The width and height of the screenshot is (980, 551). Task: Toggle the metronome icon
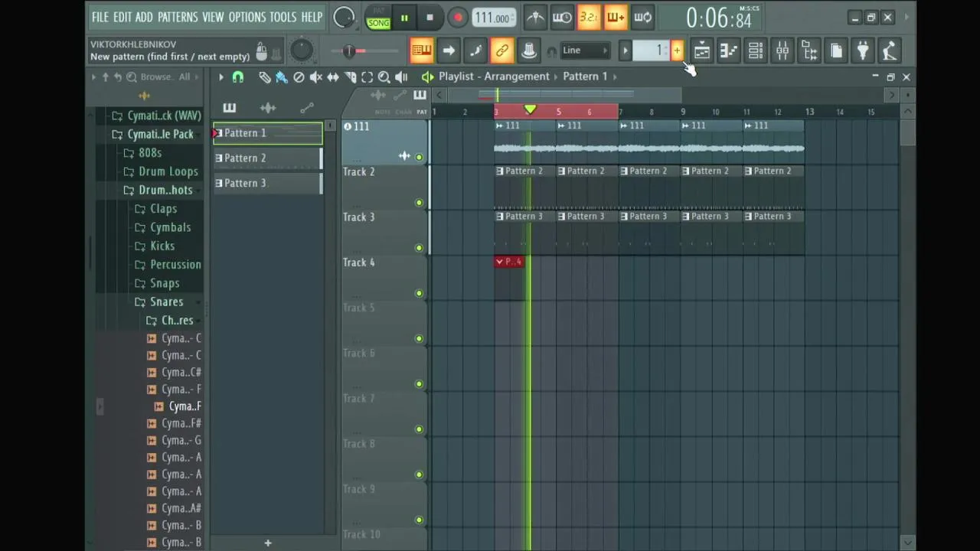click(535, 18)
